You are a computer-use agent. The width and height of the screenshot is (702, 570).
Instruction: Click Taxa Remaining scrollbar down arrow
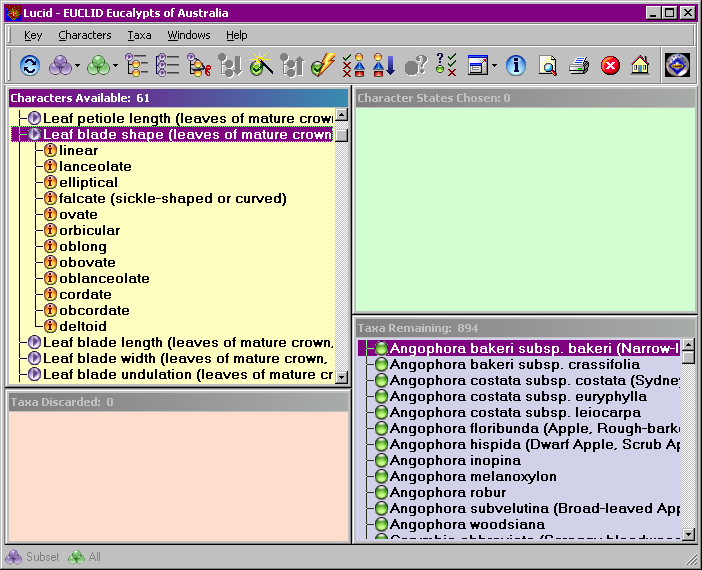[689, 534]
